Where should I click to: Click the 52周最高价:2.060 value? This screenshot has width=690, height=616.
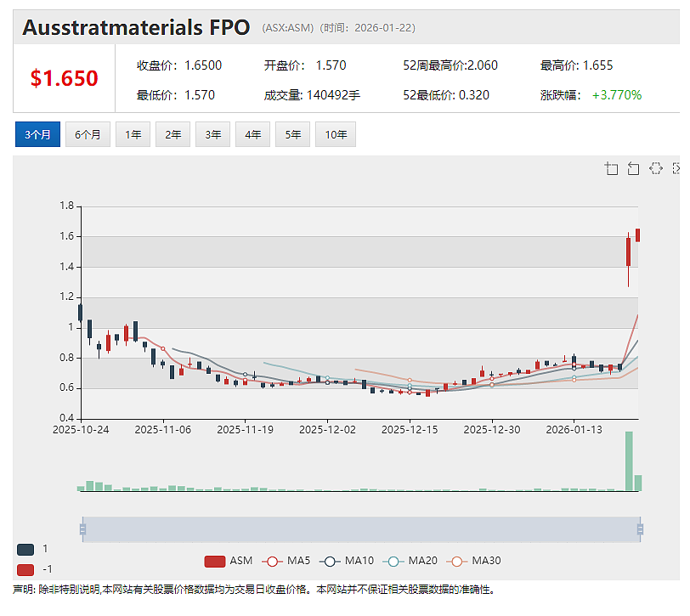point(450,65)
